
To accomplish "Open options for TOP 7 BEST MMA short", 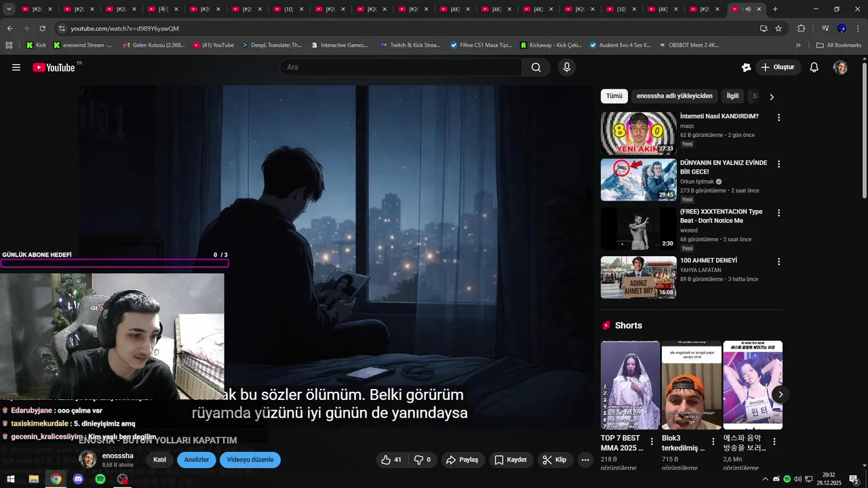I will pos(652,441).
